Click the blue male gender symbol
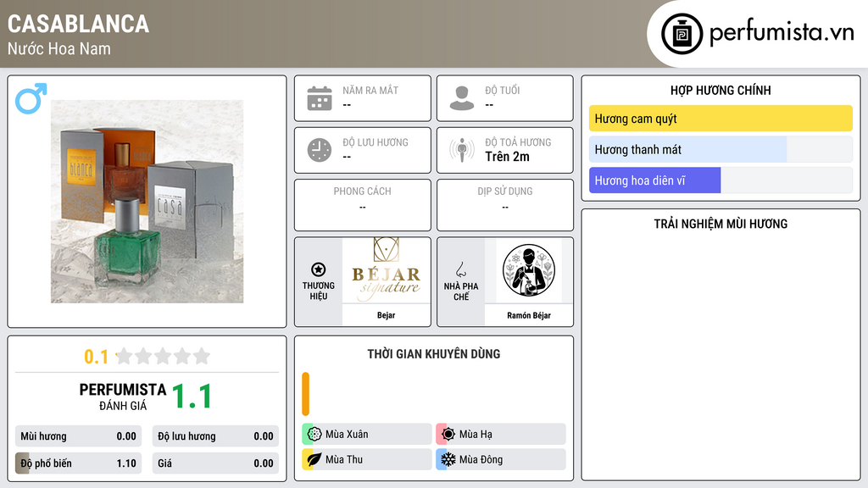The width and height of the screenshot is (868, 488). tap(31, 98)
